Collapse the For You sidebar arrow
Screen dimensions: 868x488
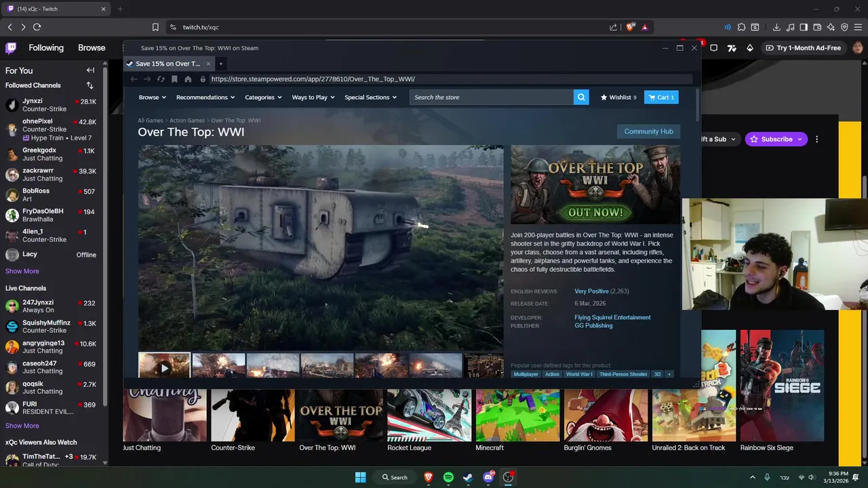tap(90, 70)
